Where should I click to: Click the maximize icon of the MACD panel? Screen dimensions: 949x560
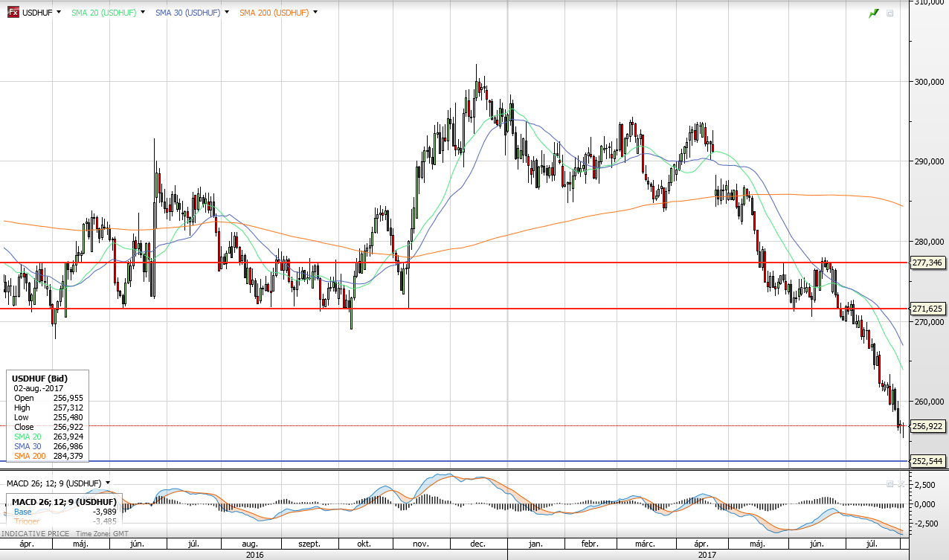point(890,483)
